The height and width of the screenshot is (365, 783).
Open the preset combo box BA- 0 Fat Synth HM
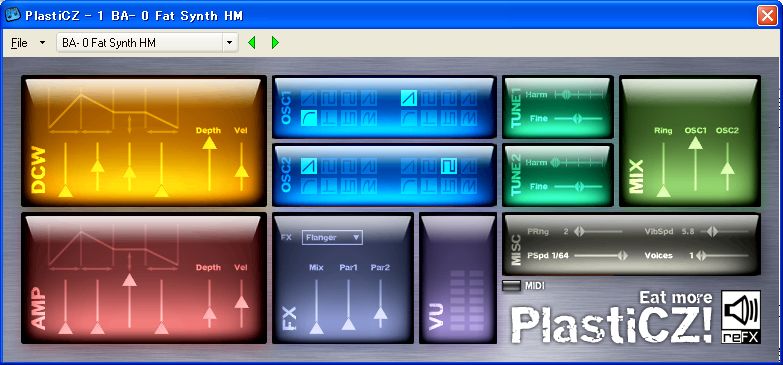pos(147,43)
